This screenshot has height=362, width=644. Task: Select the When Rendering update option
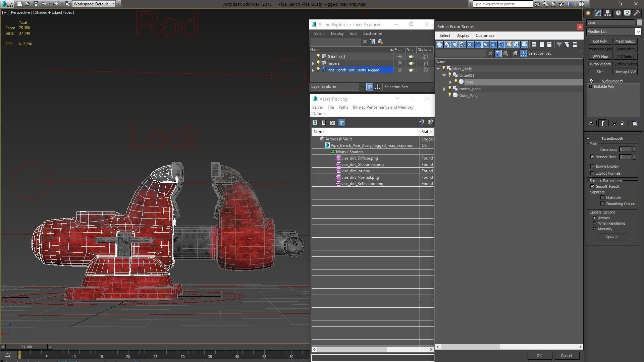click(595, 223)
